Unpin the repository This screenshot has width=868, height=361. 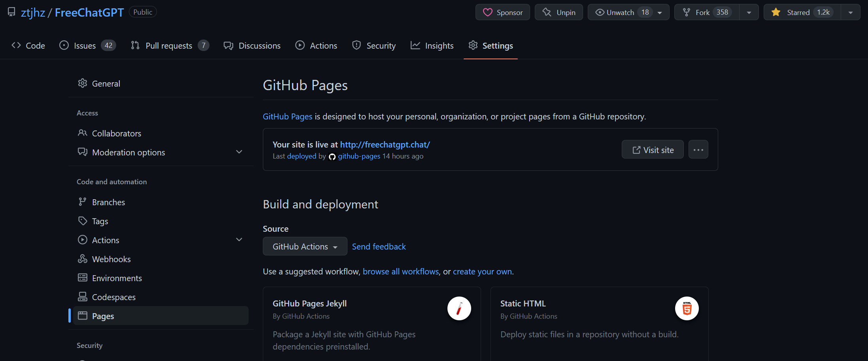[559, 12]
